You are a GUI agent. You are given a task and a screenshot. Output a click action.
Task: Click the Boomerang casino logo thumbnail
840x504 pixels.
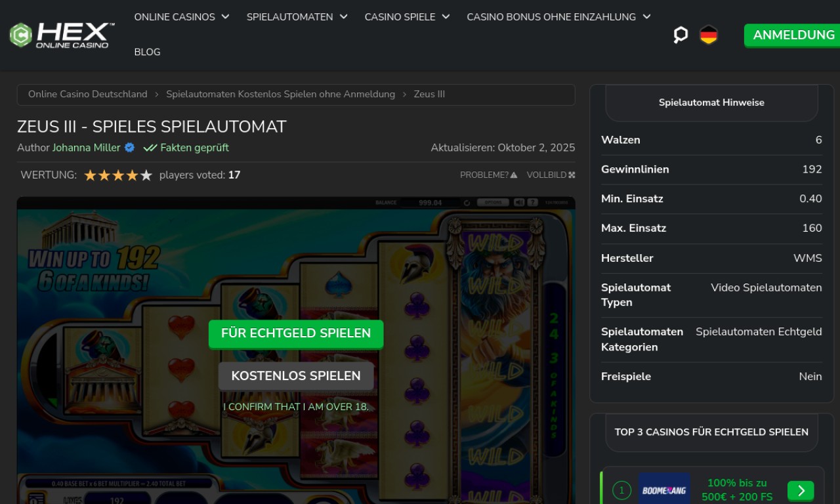click(x=664, y=489)
